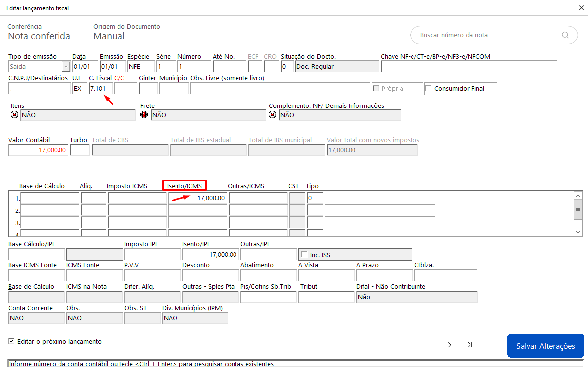
Task: Click the Isento/IPI field
Action: [210, 254]
